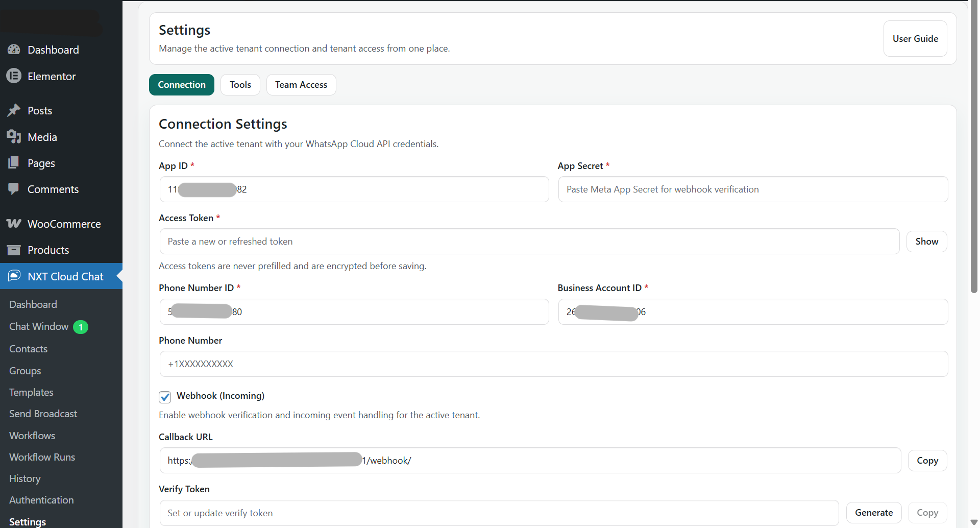Toggle the Webhook (Incoming) checkbox

click(x=165, y=397)
